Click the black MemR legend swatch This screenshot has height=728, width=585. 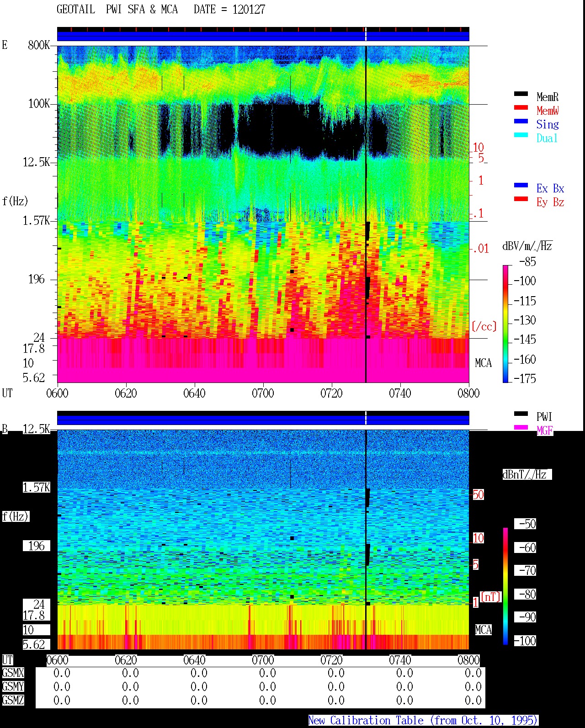[x=521, y=94]
